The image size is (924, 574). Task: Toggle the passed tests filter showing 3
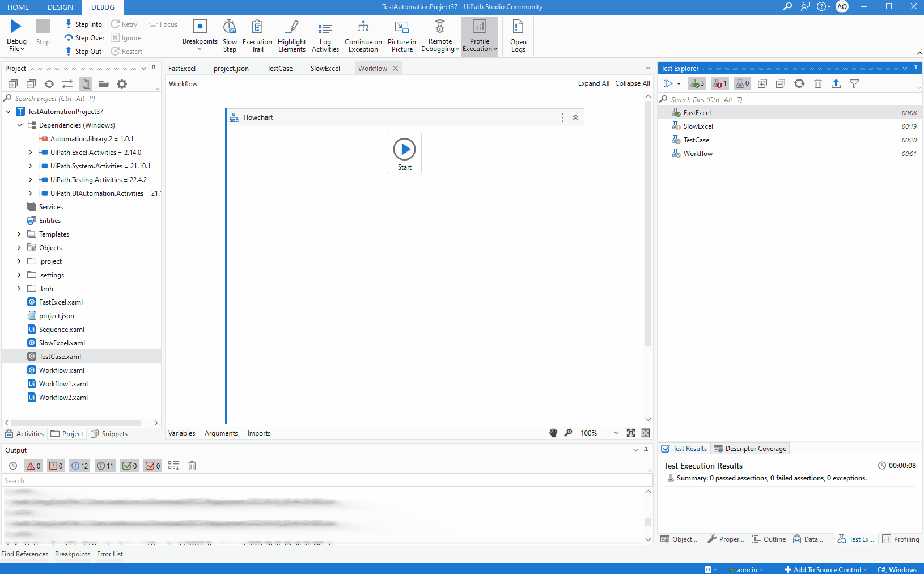(697, 83)
